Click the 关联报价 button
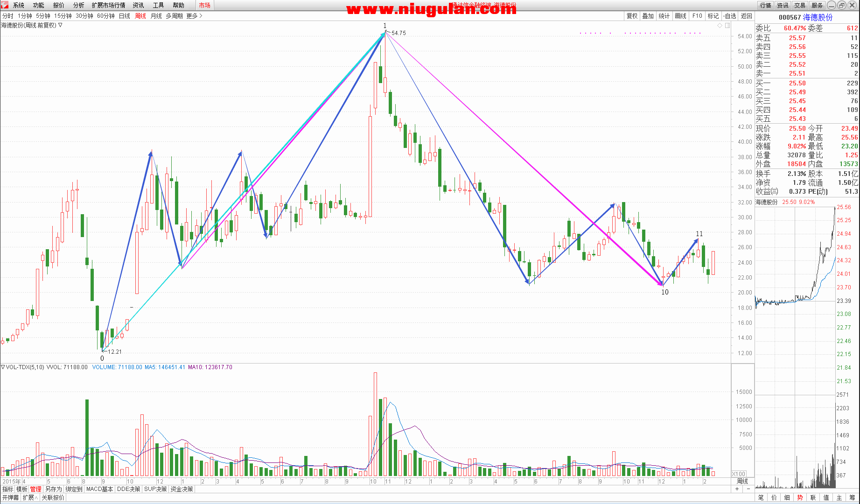This screenshot has height=504, width=860. [x=53, y=497]
